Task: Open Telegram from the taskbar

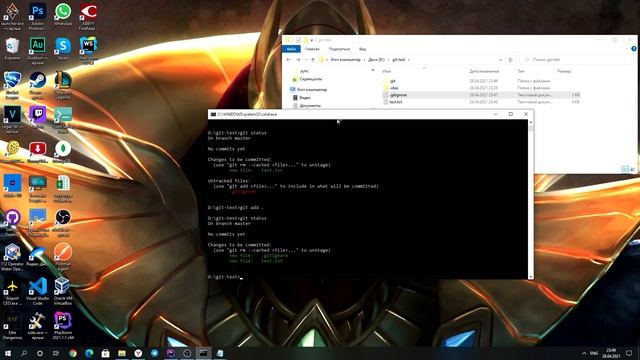Action: tap(155, 353)
